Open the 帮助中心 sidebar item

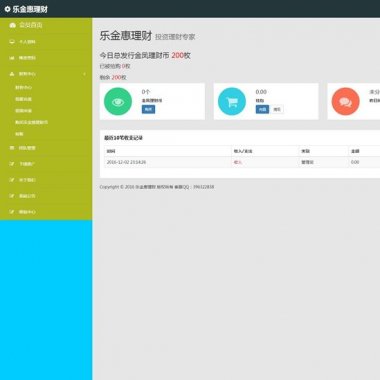(27, 212)
